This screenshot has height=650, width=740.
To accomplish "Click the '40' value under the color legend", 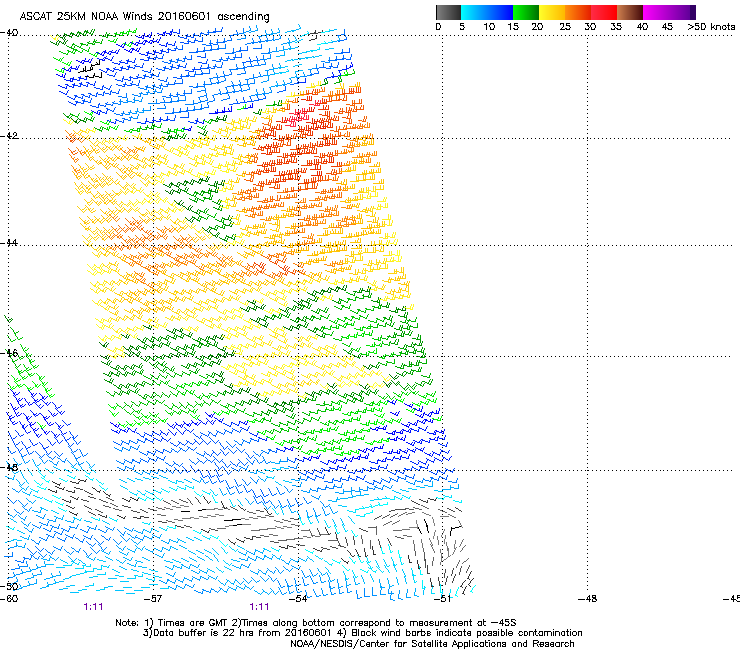I will click(642, 27).
